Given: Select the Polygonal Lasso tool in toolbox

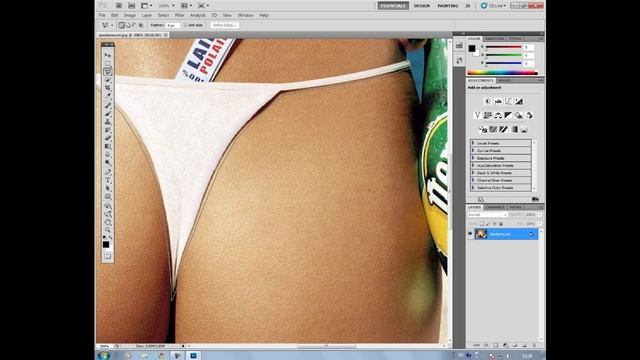Looking at the screenshot, I should [x=108, y=71].
